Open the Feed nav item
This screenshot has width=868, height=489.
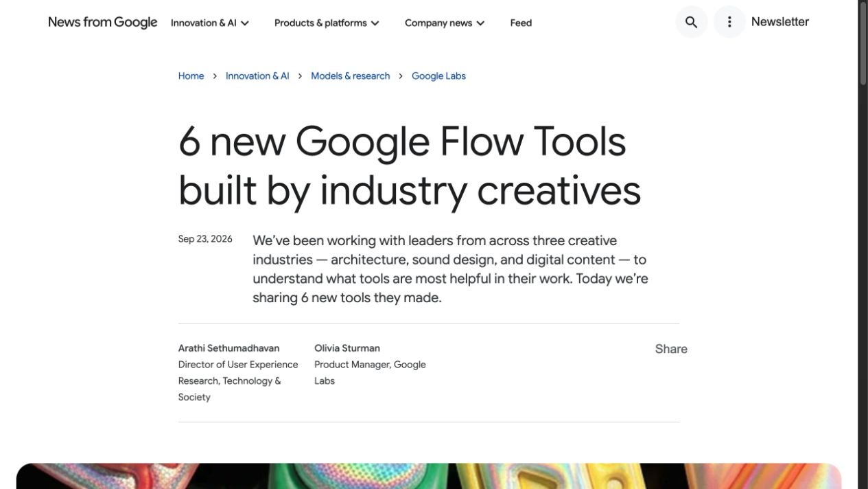[521, 23]
